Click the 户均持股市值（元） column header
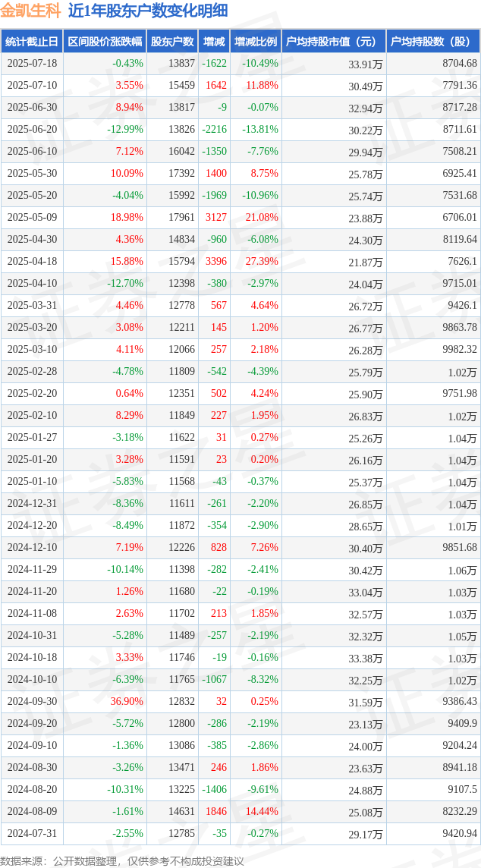This screenshot has height=868, width=481. (x=334, y=41)
